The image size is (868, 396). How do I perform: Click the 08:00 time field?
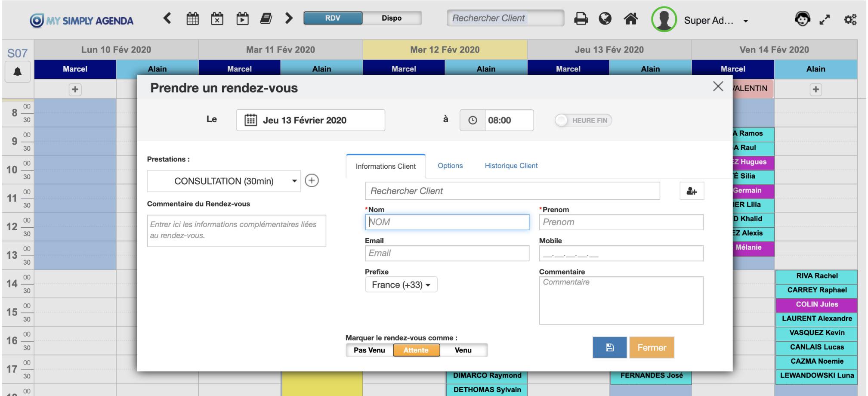509,120
